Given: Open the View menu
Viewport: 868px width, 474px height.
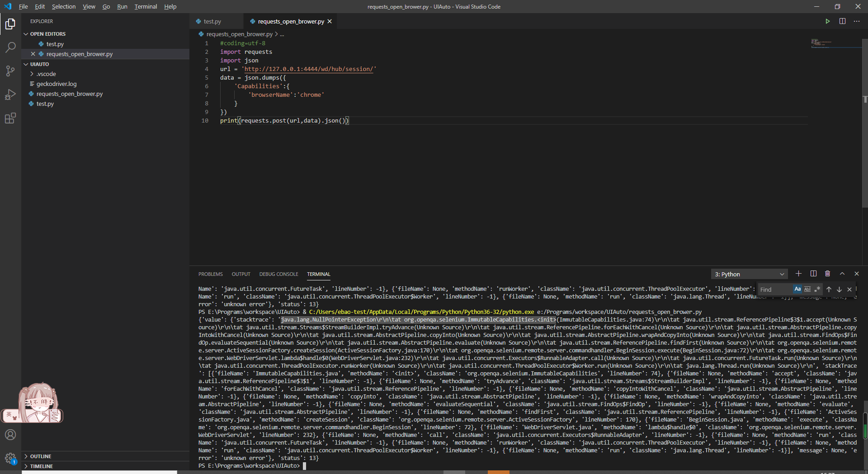Looking at the screenshot, I should tap(89, 6).
